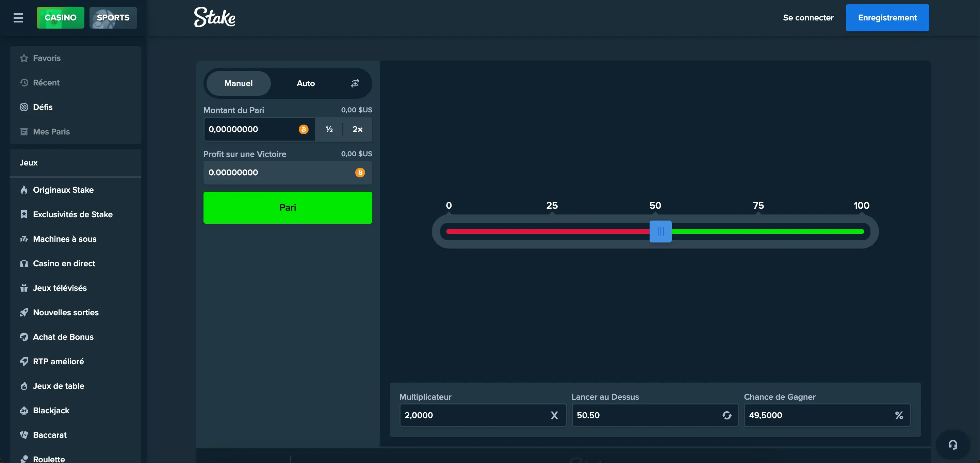Switch to Manuel betting mode
Viewport: 980px width, 463px height.
coord(238,83)
